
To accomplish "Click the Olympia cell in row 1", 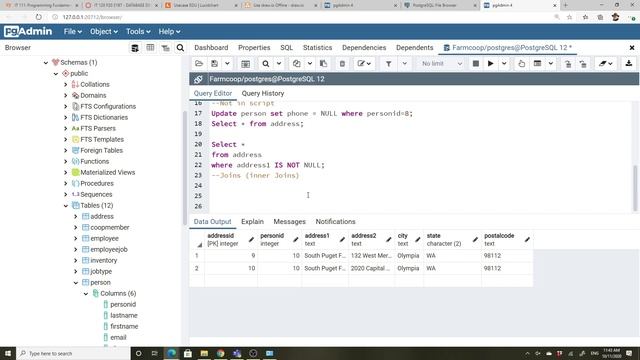I will point(408,256).
